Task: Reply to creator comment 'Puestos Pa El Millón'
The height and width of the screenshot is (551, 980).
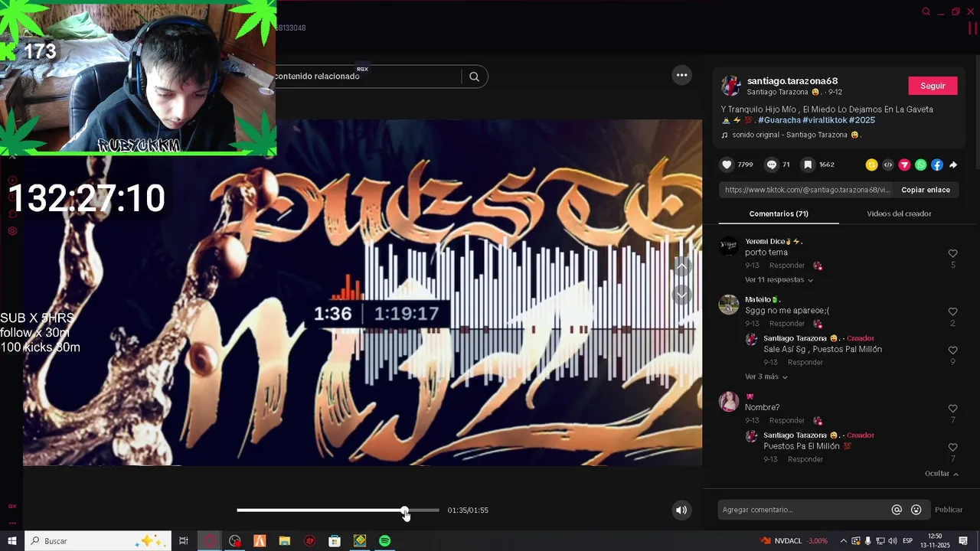Action: coord(805,459)
